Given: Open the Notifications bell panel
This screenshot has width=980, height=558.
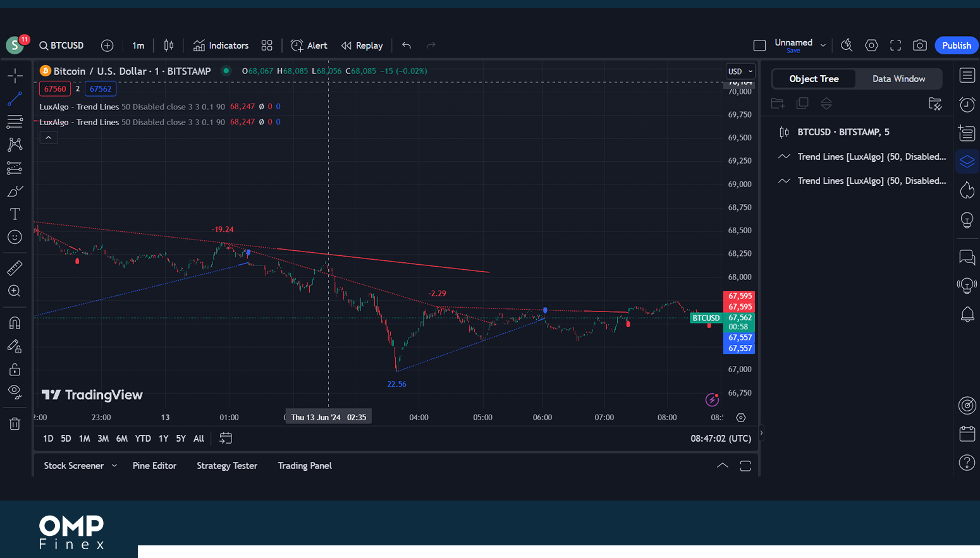Looking at the screenshot, I should 967,314.
